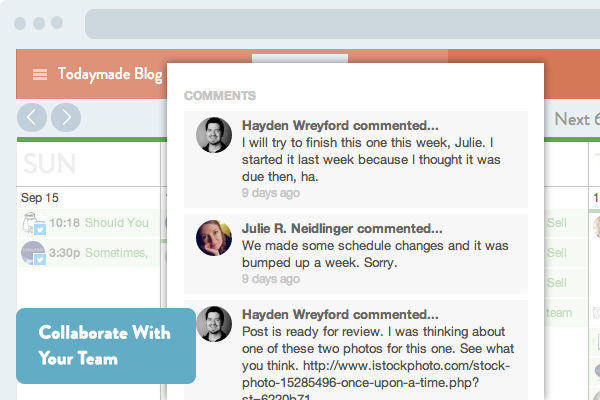Viewport: 600px width, 400px height.
Task: Click '9 days ago' under Hayden's first comment
Action: pos(271,193)
